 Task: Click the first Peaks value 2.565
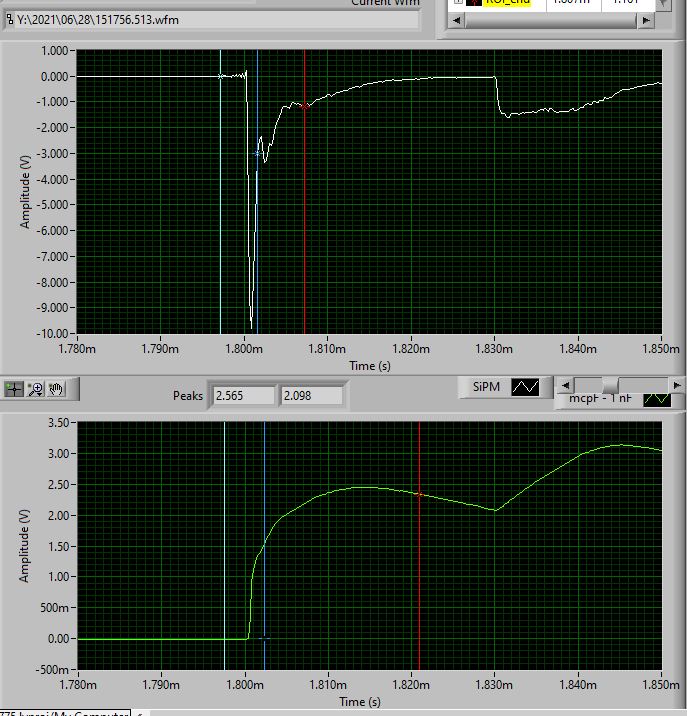click(244, 395)
